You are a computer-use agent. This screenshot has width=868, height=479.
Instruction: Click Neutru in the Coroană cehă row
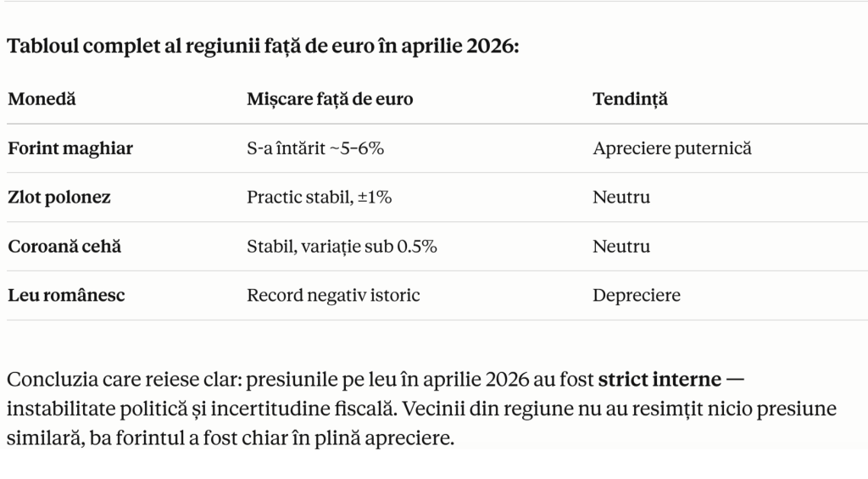coord(621,247)
